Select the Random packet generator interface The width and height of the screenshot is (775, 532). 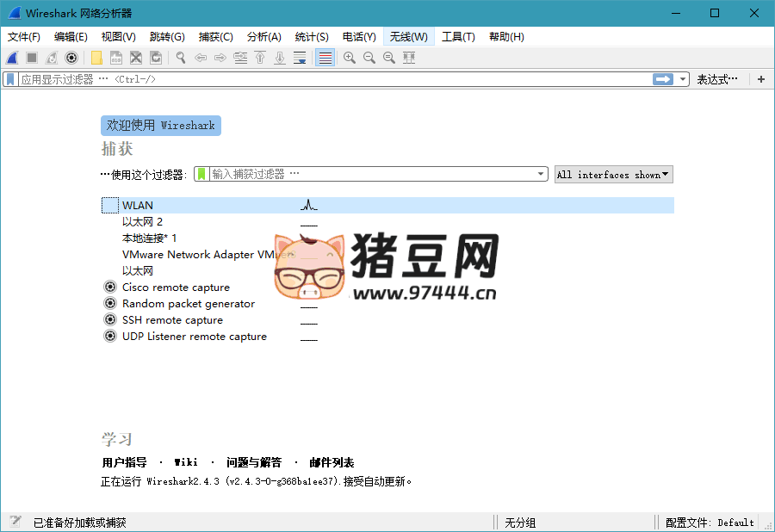point(189,303)
